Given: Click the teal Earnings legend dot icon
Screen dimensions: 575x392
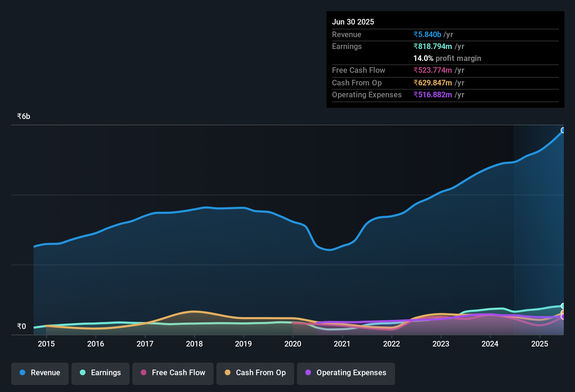Looking at the screenshot, I should [x=82, y=373].
